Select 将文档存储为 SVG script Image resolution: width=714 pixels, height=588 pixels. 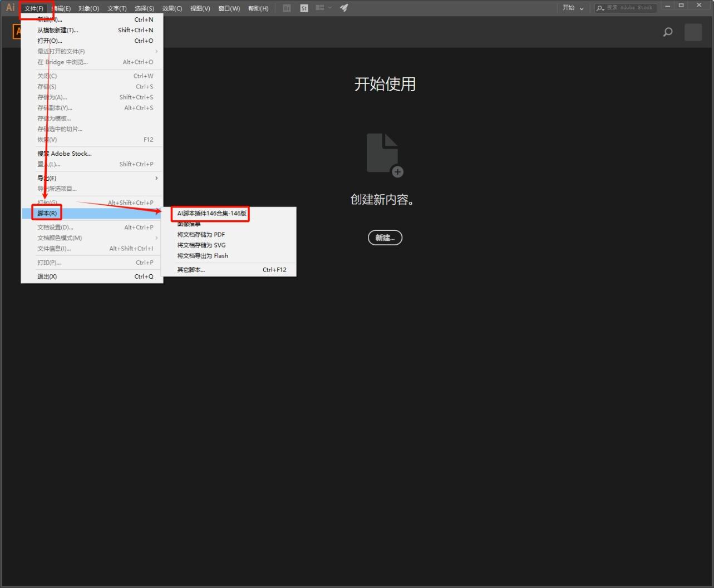(201, 245)
